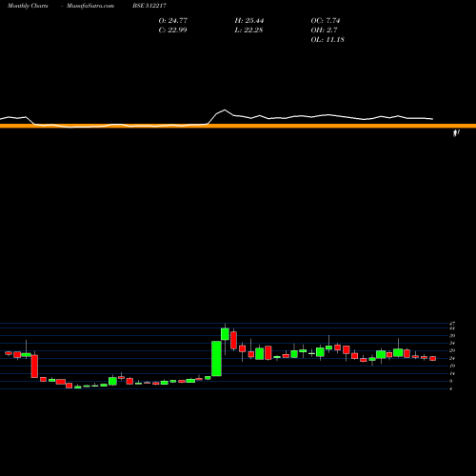Click the price axis label 24
Viewport: 476px width, 476px height.
point(452,358)
